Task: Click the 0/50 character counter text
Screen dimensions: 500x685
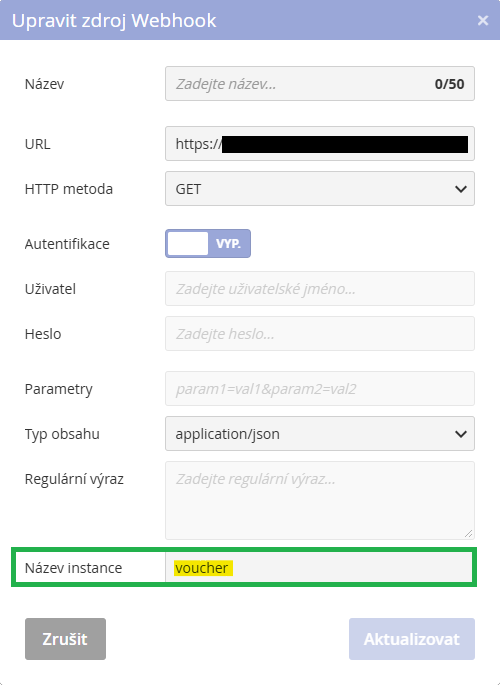Action: click(449, 84)
